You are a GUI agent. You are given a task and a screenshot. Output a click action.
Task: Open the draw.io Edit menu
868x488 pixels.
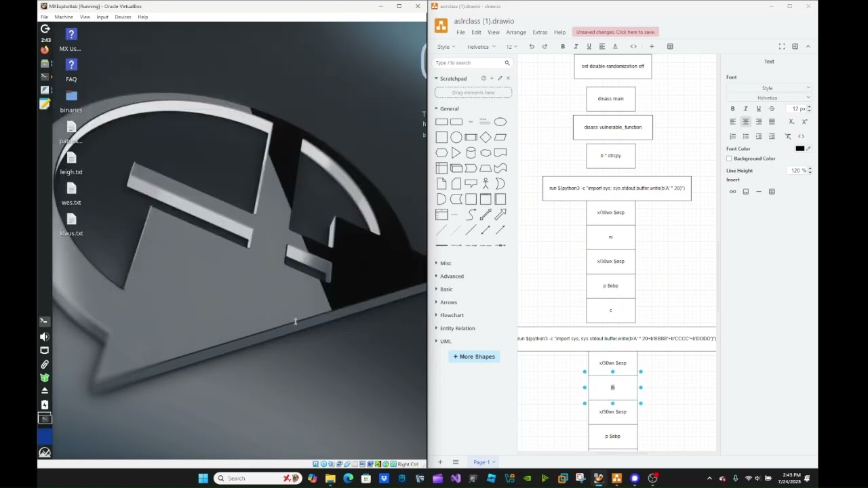point(476,33)
